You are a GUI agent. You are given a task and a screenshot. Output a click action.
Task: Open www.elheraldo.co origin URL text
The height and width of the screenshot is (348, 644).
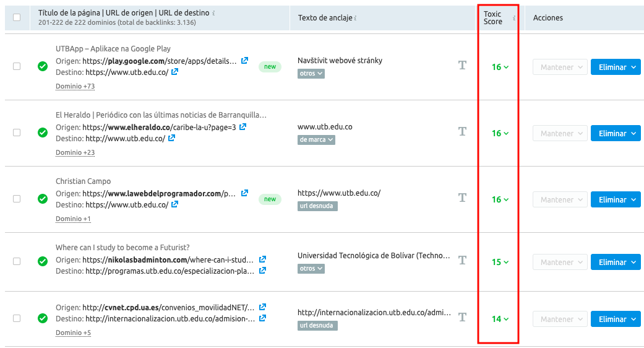pos(159,128)
